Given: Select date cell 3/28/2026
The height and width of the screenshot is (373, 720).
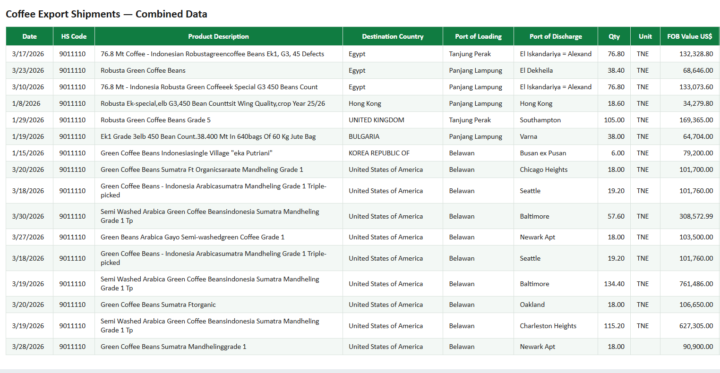Looking at the screenshot, I should [x=28, y=346].
